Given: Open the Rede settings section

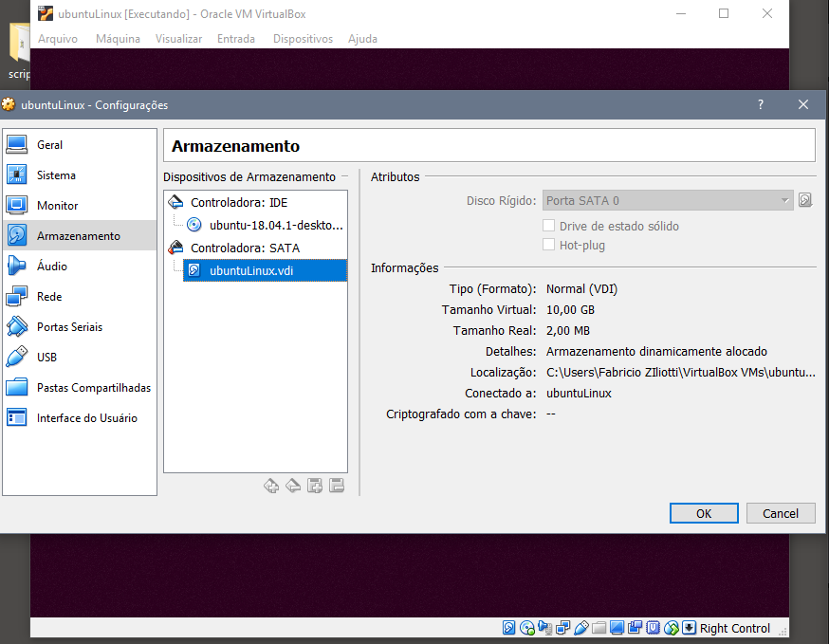Looking at the screenshot, I should tap(80, 296).
